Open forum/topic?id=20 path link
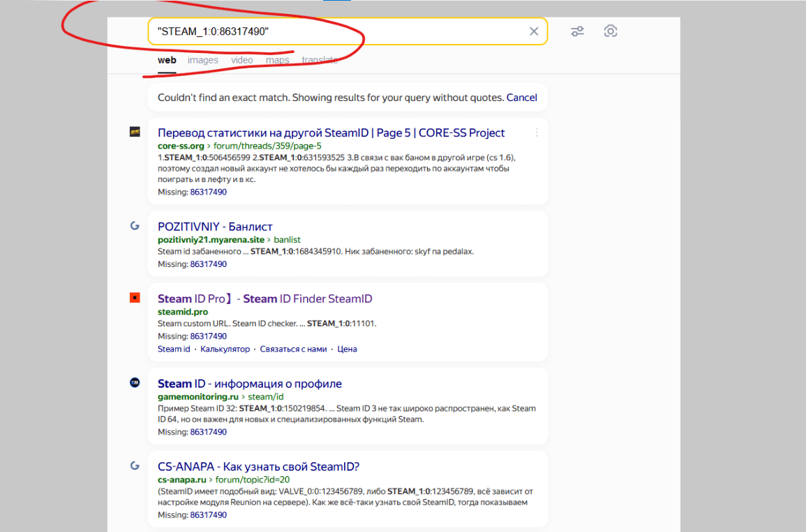This screenshot has height=532, width=806. point(253,480)
